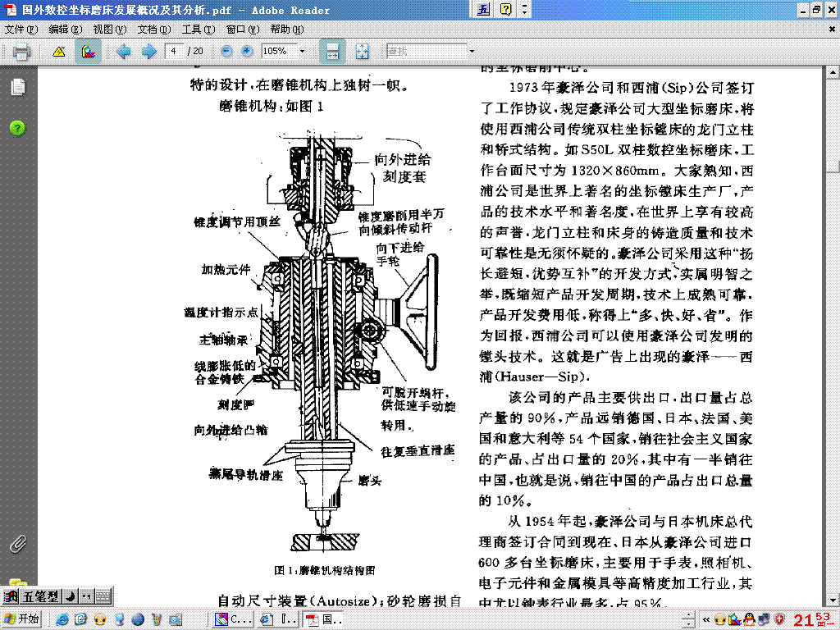Toggle fit-width scrolling page mode icon
Image resolution: width=840 pixels, height=630 pixels.
pyautogui.click(x=332, y=52)
